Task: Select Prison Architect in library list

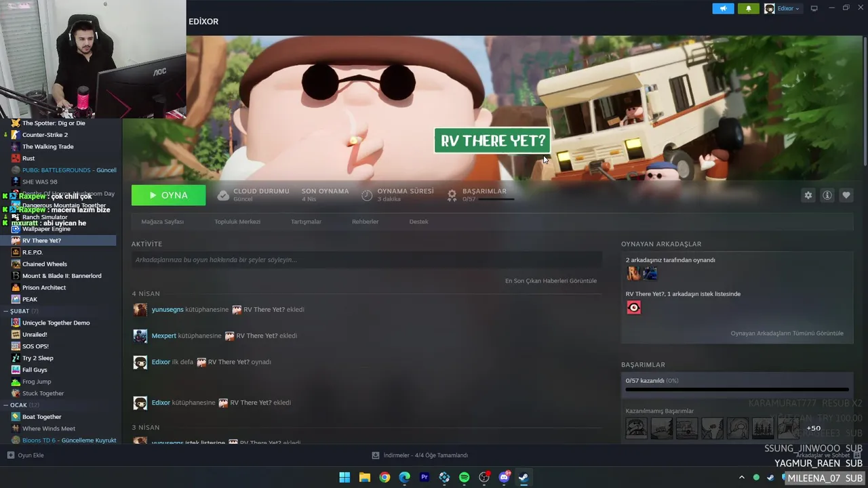Action: [x=44, y=287]
